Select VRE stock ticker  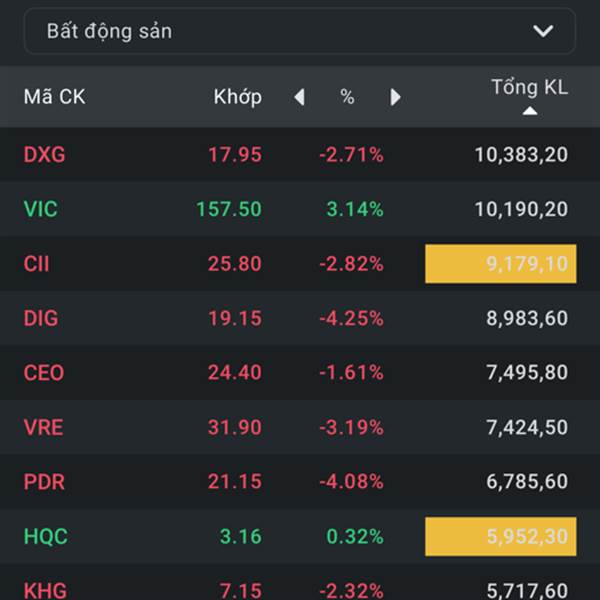tap(43, 427)
